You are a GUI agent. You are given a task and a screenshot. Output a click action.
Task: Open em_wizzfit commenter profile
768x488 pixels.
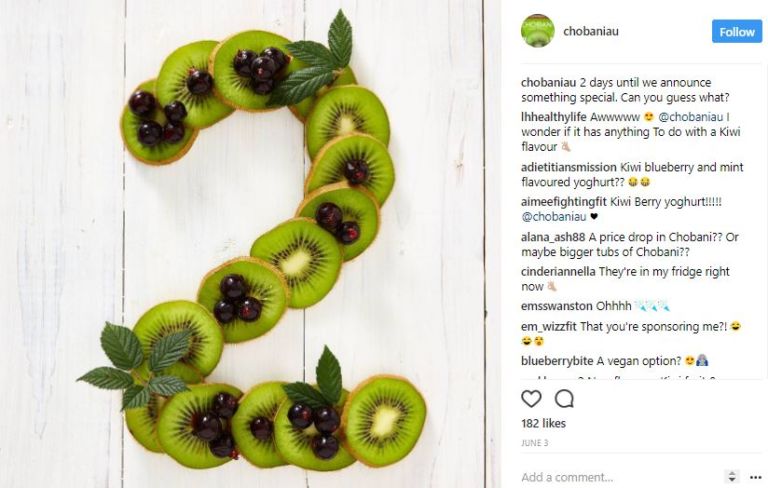549,327
